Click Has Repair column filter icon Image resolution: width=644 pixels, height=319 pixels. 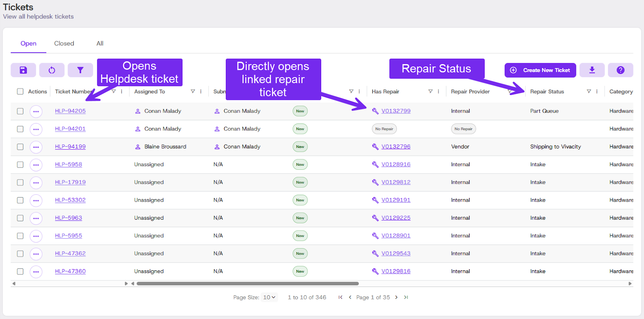coord(430,91)
